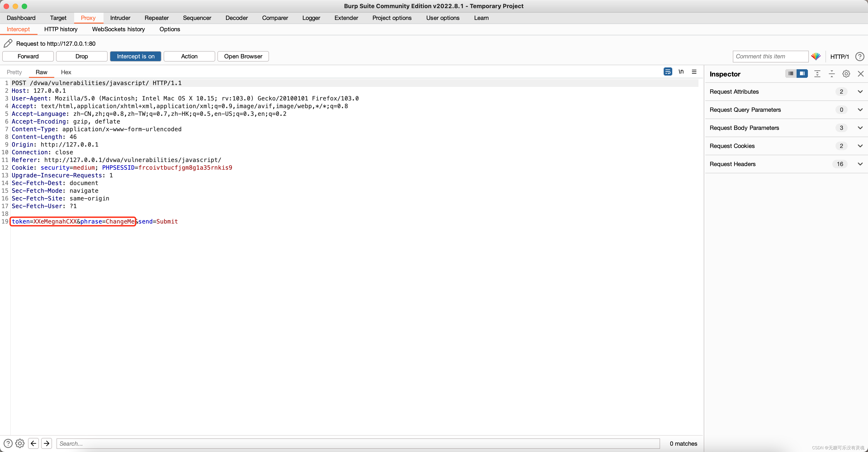Open the editor hamburger options menu
This screenshot has width=868, height=452.
point(694,71)
